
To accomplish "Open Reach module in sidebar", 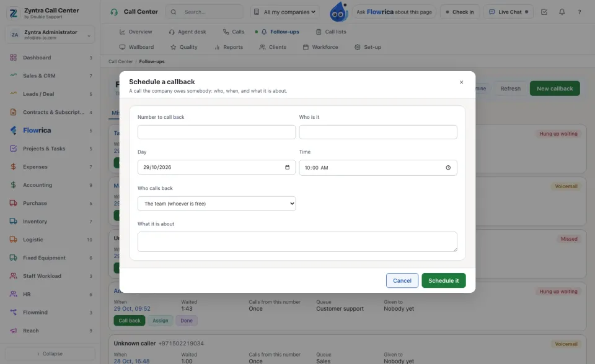I will pyautogui.click(x=50, y=331).
